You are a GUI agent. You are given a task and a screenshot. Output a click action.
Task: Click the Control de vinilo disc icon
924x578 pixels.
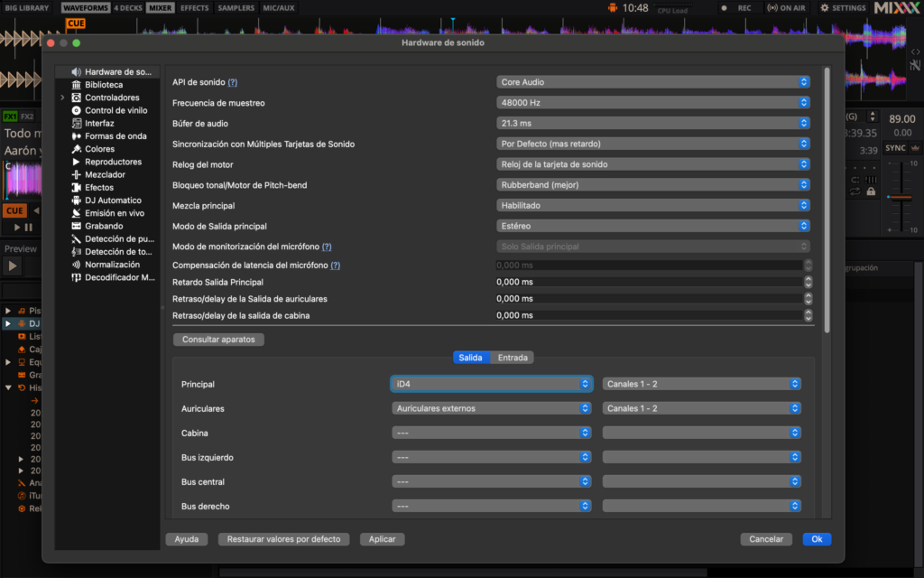click(x=76, y=110)
